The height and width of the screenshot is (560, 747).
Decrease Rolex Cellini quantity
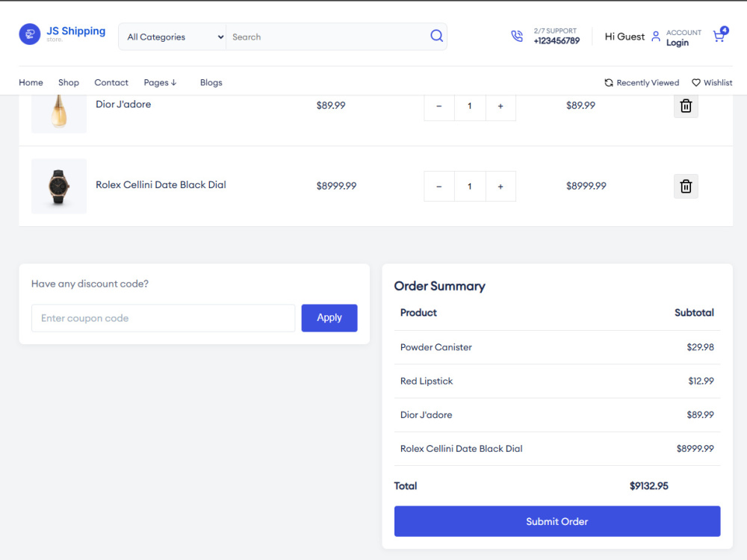pos(438,187)
